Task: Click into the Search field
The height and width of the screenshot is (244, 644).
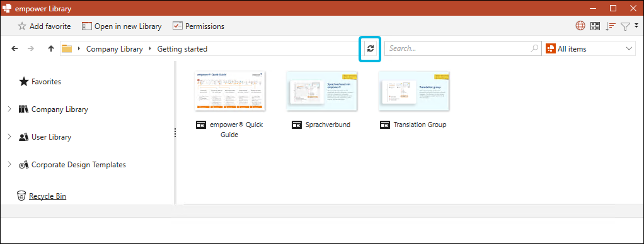Action: coord(463,48)
